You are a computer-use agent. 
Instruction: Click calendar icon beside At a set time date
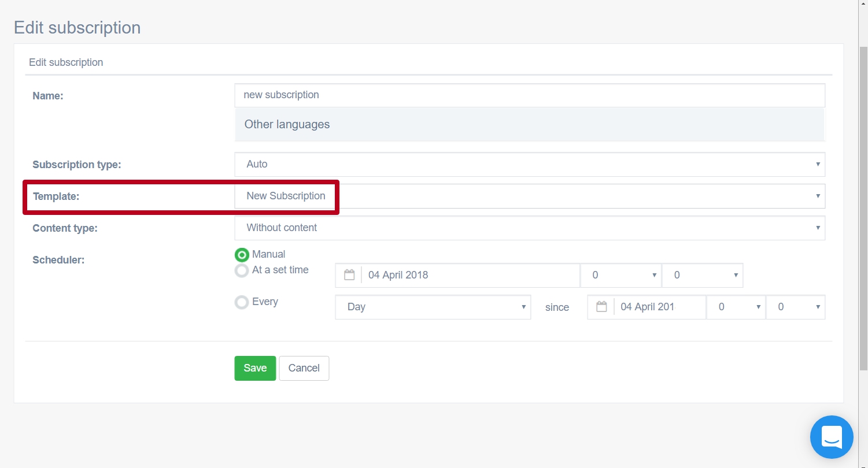click(349, 275)
